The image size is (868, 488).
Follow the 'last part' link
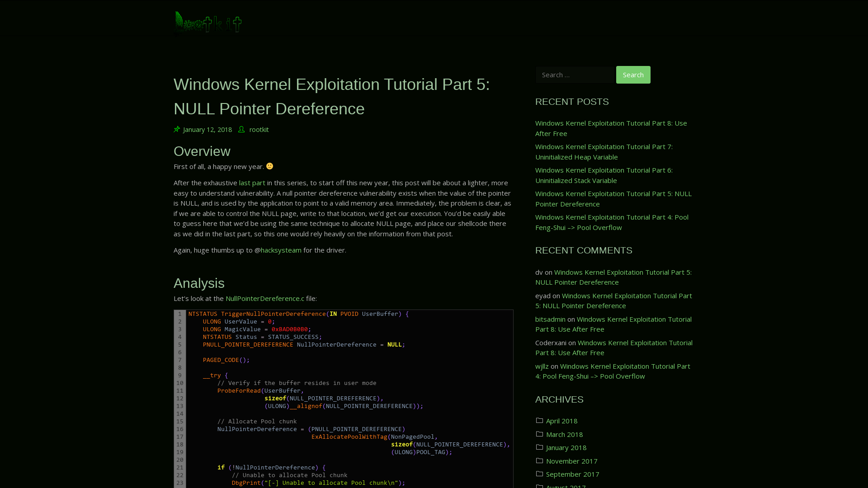pos(252,183)
